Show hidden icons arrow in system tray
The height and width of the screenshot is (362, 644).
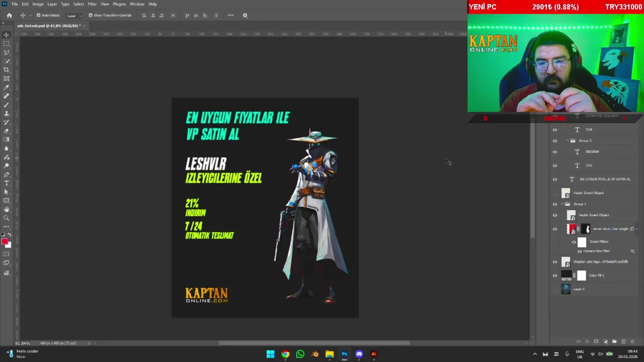[535, 354]
